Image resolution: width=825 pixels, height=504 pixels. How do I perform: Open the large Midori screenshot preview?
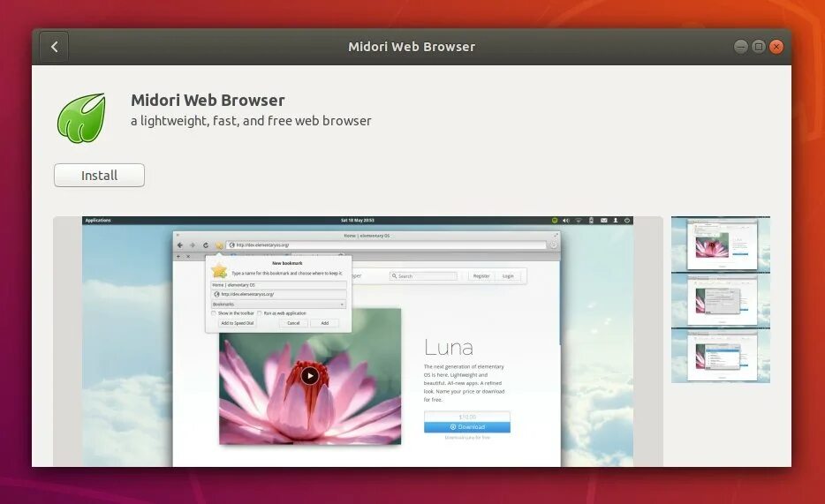358,341
